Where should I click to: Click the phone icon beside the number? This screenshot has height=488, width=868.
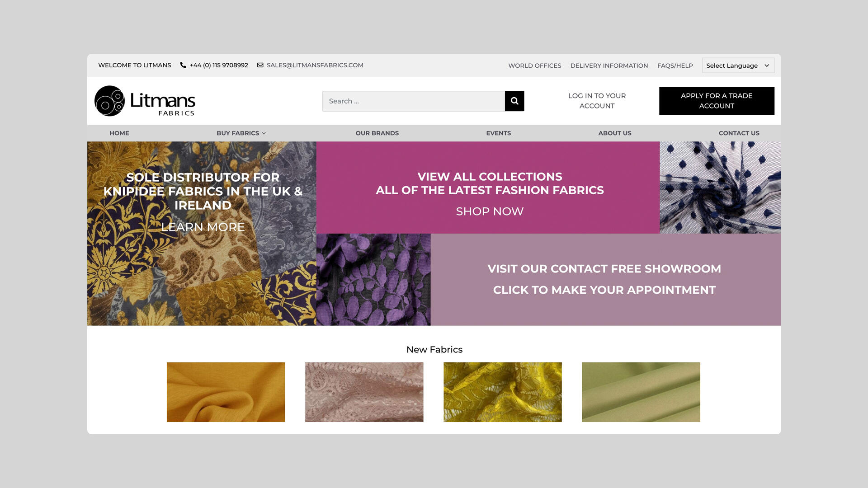183,65
